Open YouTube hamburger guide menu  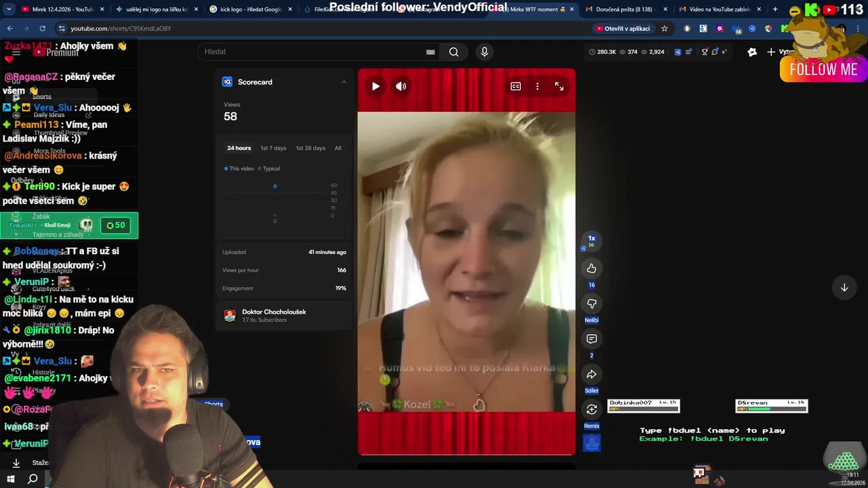coord(16,52)
